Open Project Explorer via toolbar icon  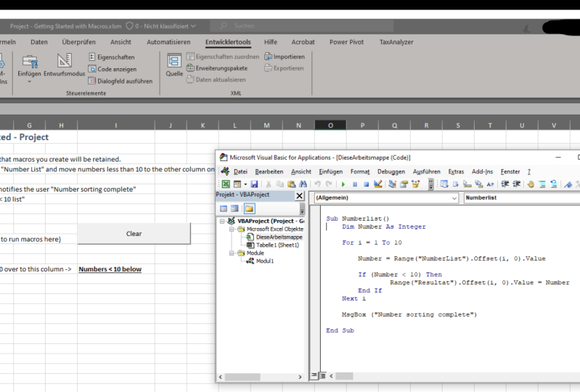click(393, 184)
